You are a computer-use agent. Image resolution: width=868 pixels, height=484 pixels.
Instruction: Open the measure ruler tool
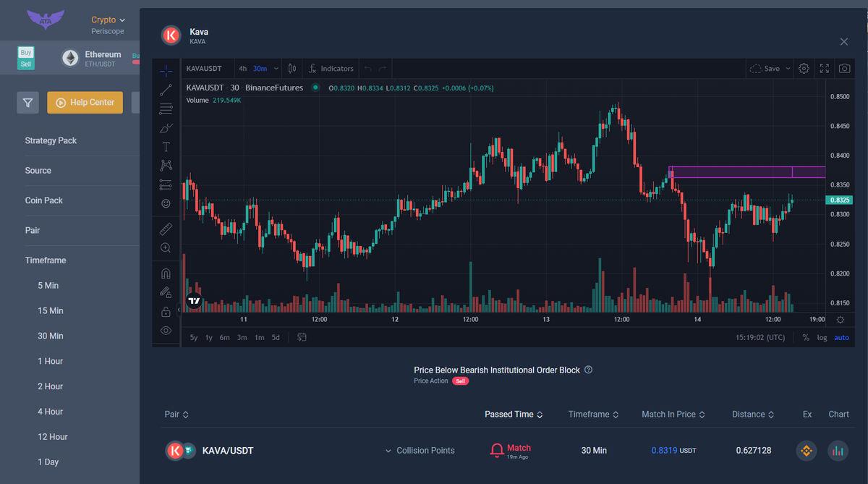pos(166,229)
